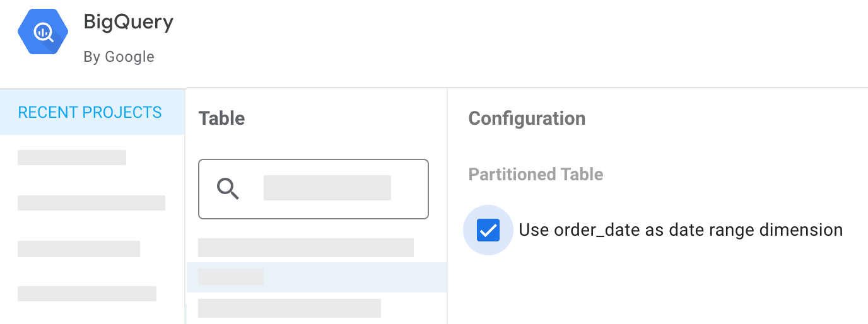Select the fourth project under Recent Projects
This screenshot has width=868, height=324.
point(87,294)
